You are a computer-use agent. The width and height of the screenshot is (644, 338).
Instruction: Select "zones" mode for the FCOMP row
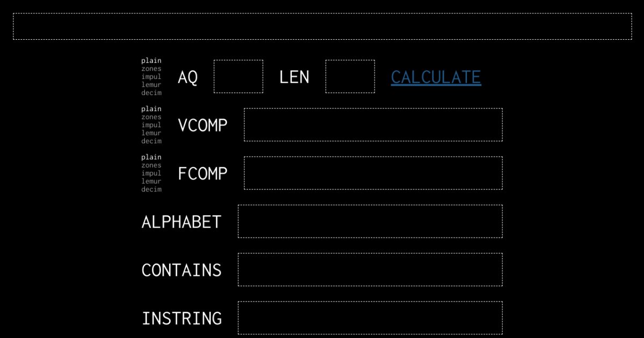pos(151,165)
